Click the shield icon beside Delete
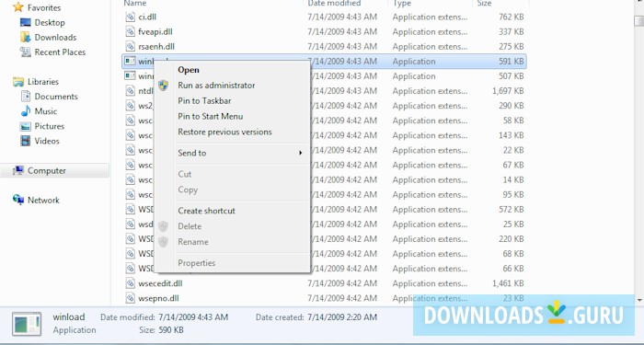644x345 pixels. [x=164, y=226]
